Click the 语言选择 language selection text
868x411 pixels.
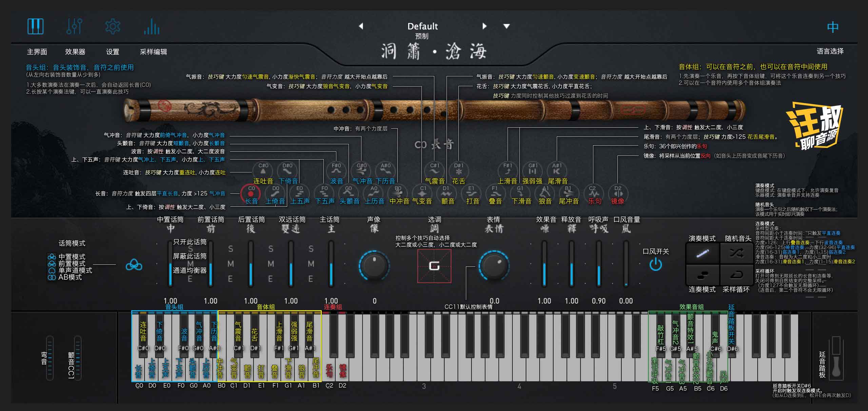pos(831,51)
